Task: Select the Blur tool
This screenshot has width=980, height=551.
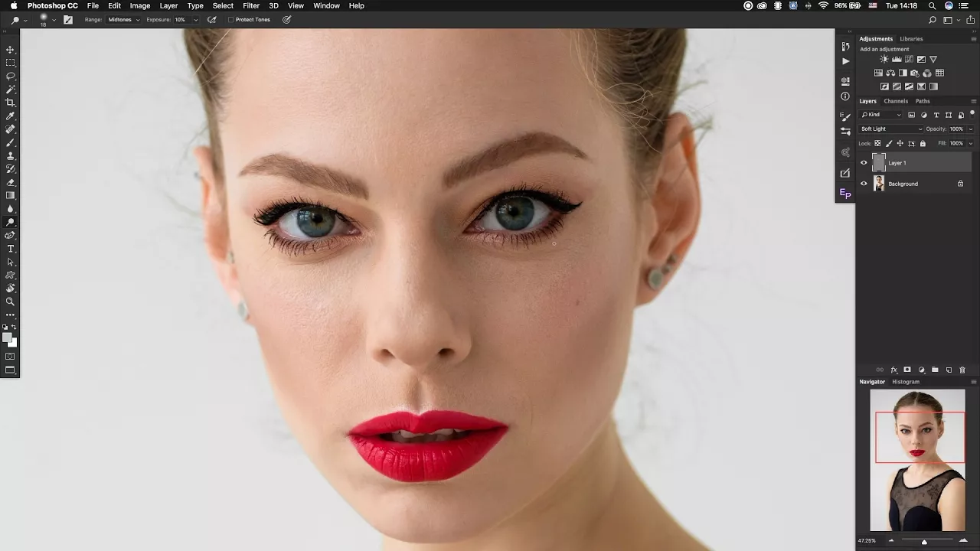Action: [x=10, y=209]
